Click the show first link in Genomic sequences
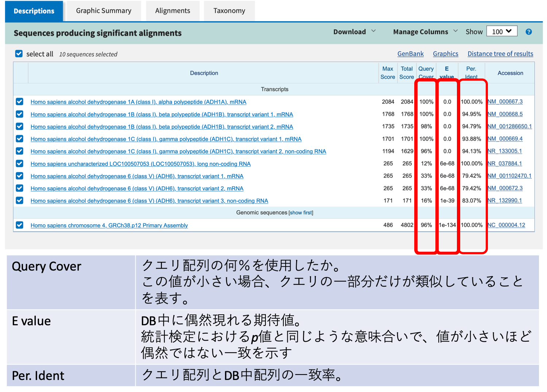This screenshot has height=392, width=547. click(301, 213)
